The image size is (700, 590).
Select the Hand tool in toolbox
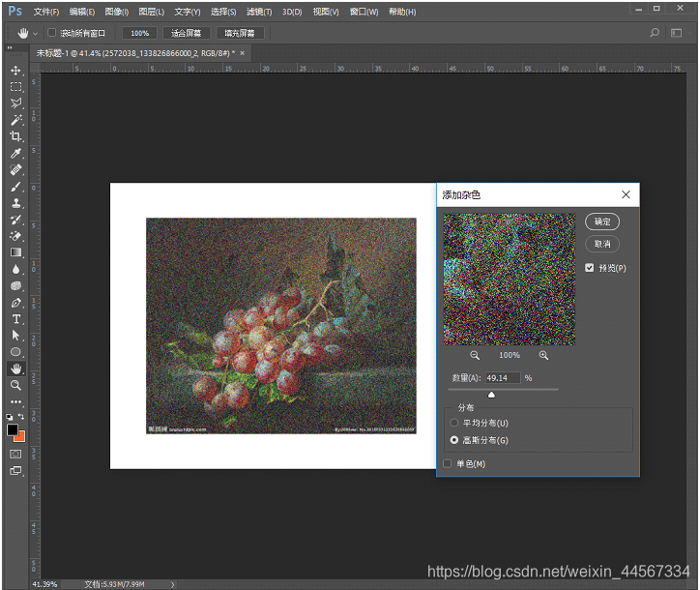click(15, 369)
